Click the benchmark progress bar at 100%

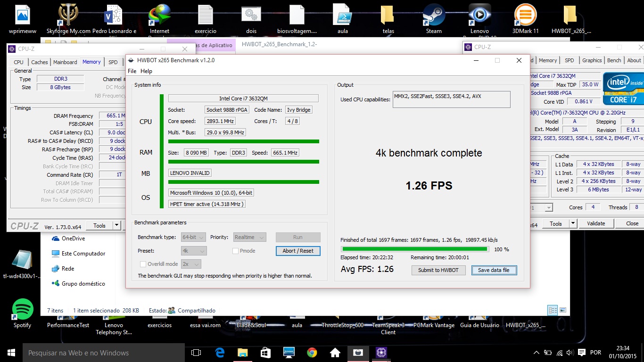click(415, 249)
